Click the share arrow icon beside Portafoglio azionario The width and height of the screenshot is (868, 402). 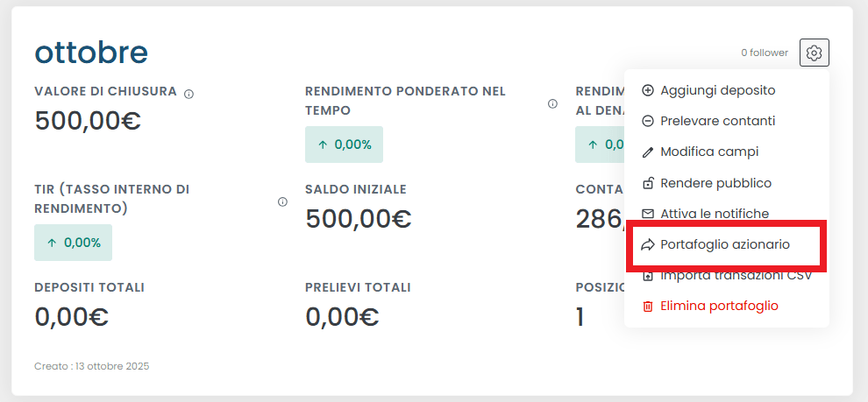tap(648, 245)
